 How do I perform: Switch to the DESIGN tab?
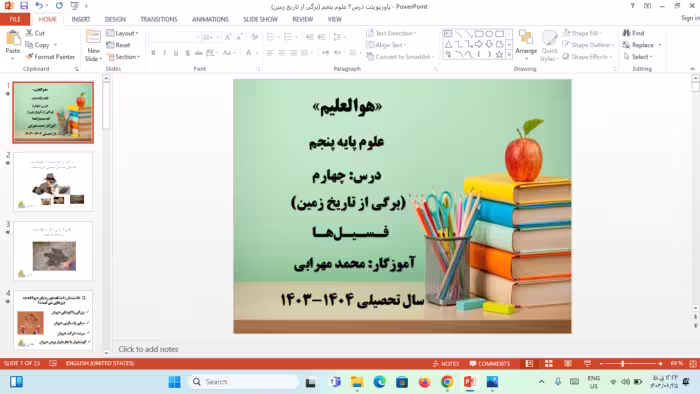(115, 19)
